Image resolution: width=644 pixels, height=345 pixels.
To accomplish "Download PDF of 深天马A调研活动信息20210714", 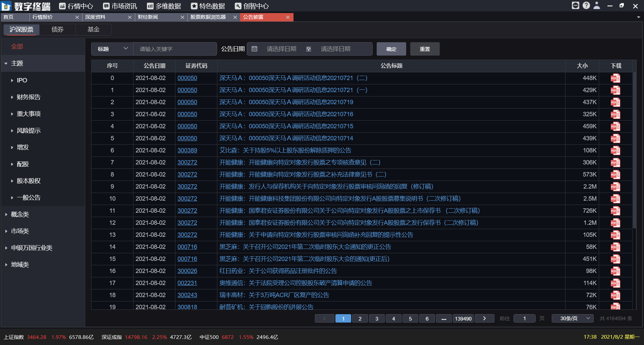I will pyautogui.click(x=615, y=138).
